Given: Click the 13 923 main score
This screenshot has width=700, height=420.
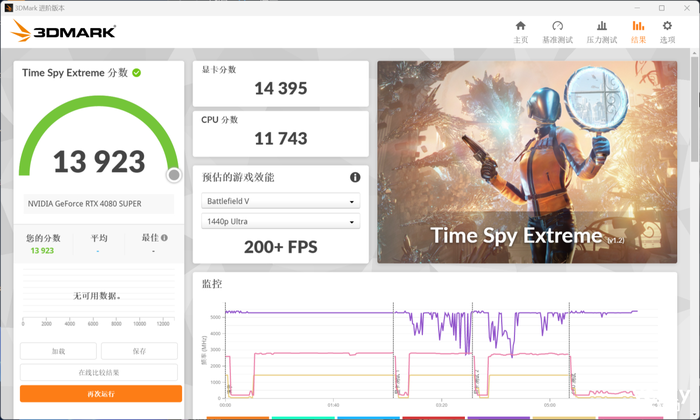Looking at the screenshot, I should tap(99, 162).
